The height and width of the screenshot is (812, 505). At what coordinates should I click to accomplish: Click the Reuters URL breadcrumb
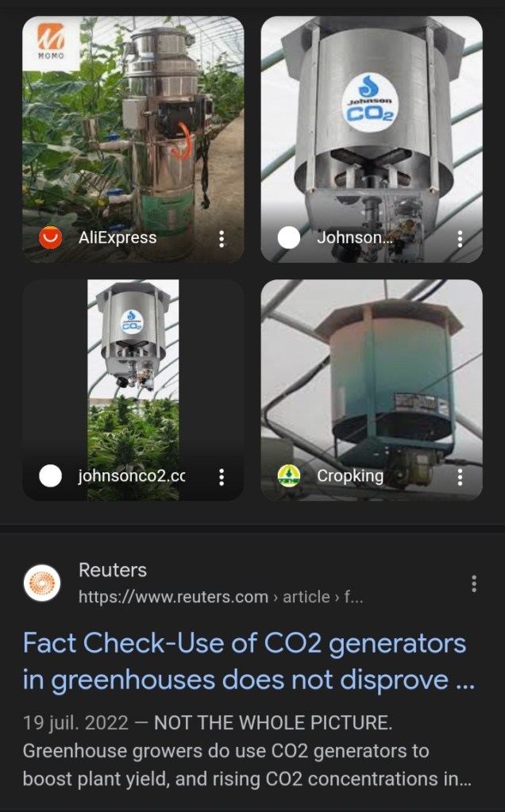[x=221, y=597]
